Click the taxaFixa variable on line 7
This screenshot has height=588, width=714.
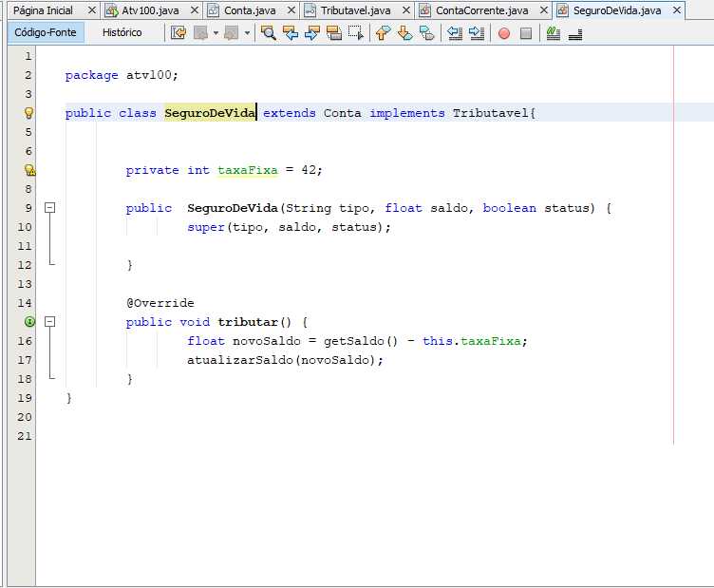coord(248,170)
